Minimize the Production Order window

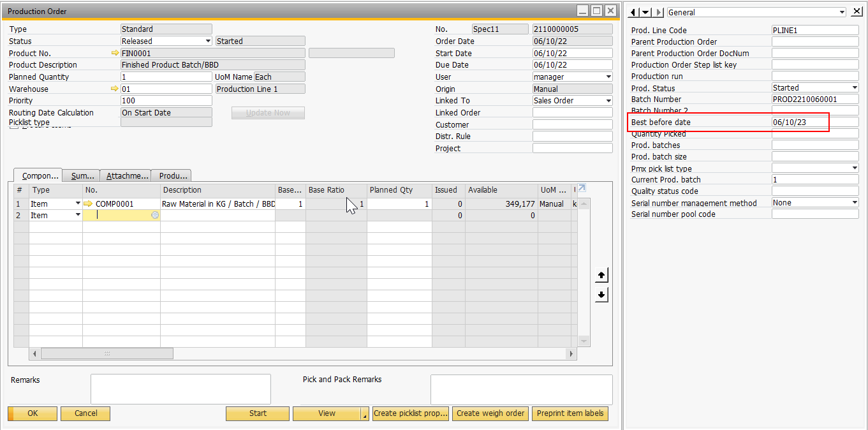[583, 11]
